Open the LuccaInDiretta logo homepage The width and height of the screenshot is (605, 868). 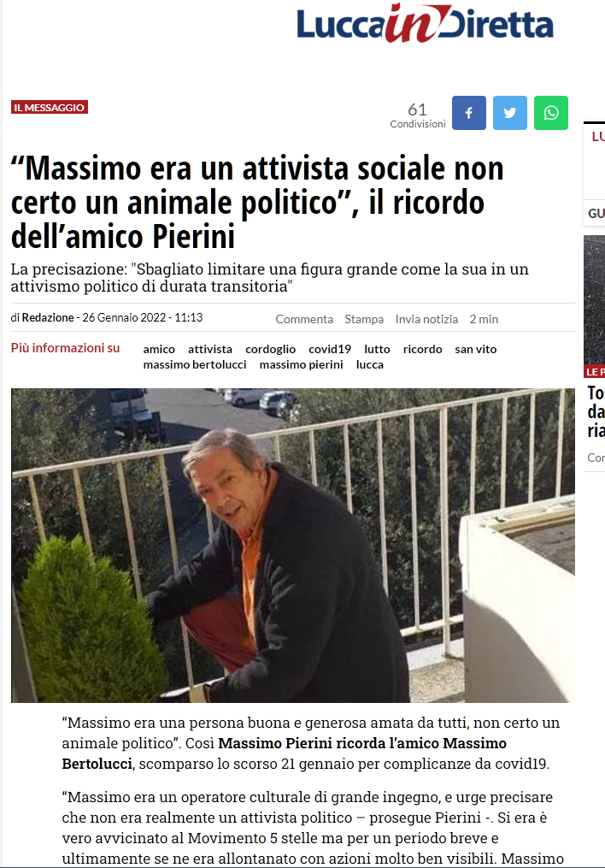tap(425, 24)
